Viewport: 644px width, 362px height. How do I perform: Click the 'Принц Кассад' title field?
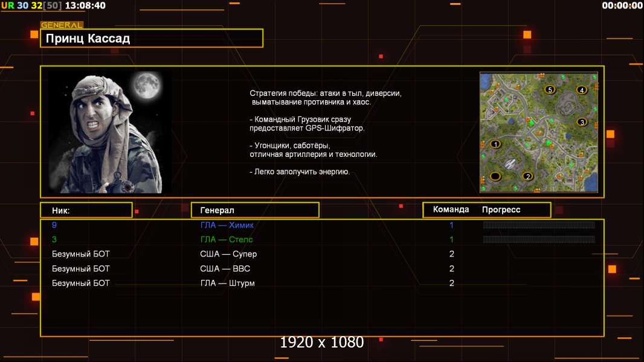[x=152, y=38]
